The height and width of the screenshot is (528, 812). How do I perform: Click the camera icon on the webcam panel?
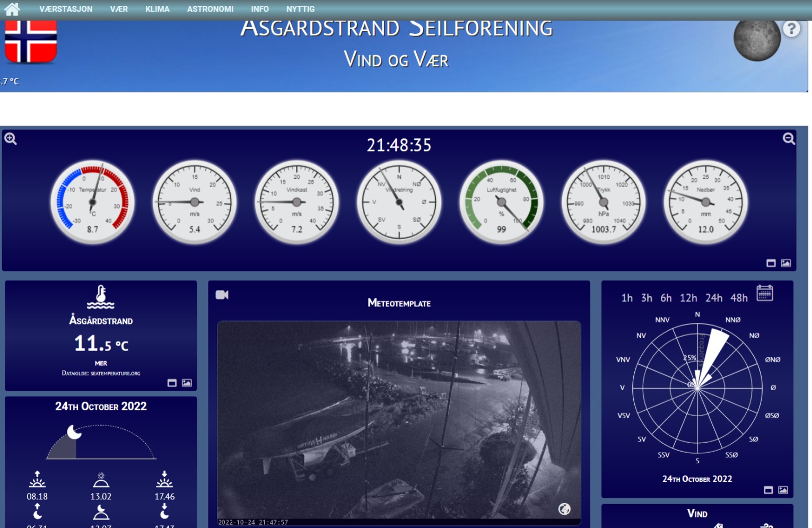(222, 294)
